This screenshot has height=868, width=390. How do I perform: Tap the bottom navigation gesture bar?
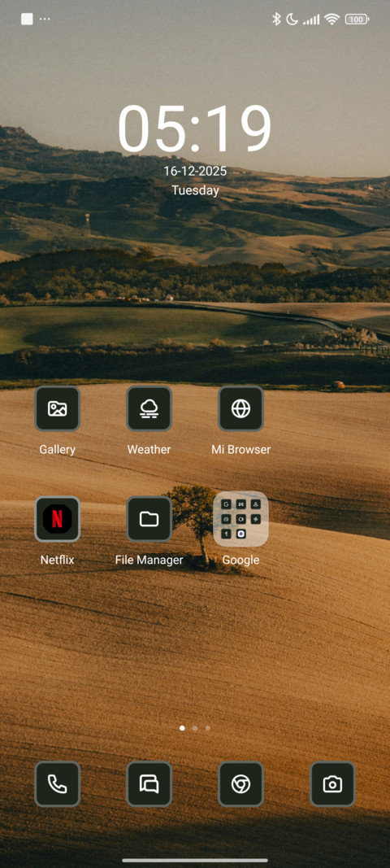tap(195, 860)
